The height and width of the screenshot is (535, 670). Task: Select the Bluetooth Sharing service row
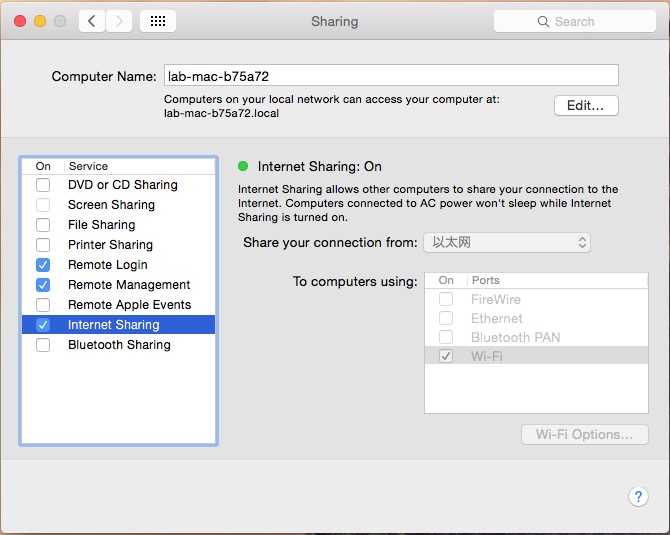coord(118,345)
